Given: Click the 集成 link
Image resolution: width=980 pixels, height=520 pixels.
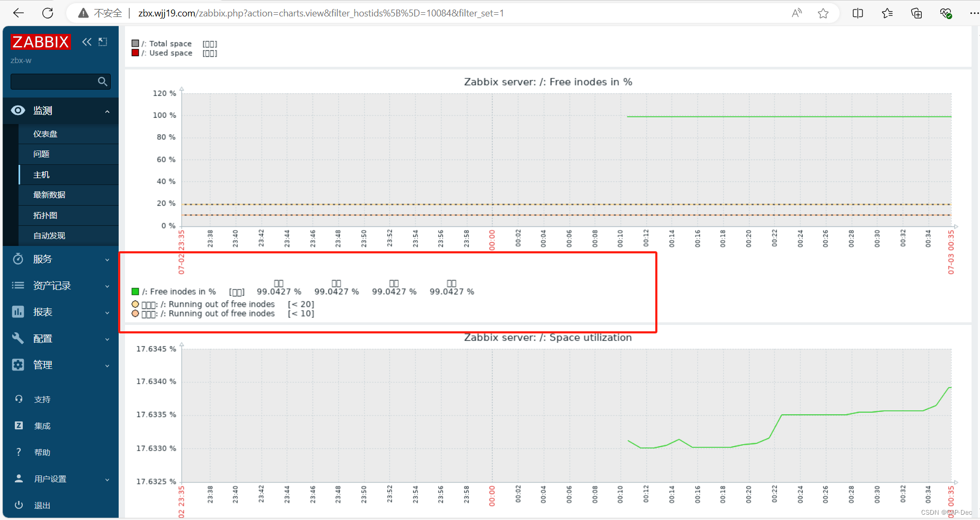Looking at the screenshot, I should [42, 426].
